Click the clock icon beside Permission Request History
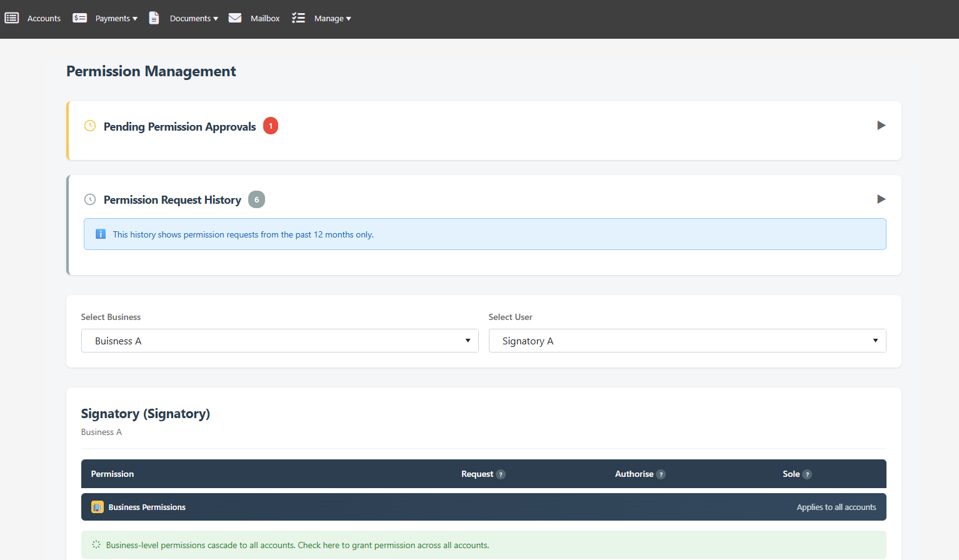 [90, 199]
